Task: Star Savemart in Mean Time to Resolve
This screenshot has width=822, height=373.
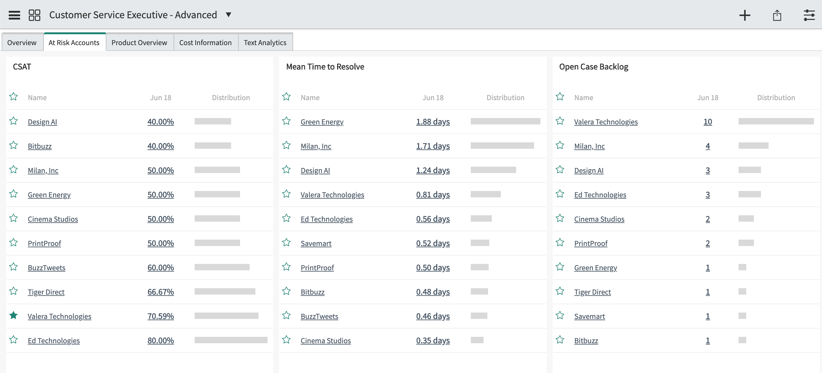Action: coord(286,243)
